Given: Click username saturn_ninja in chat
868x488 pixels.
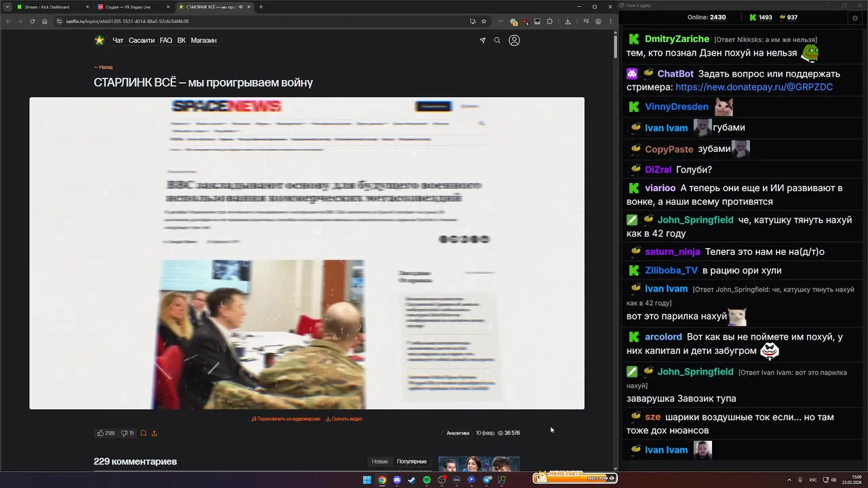Looking at the screenshot, I should coord(672,252).
